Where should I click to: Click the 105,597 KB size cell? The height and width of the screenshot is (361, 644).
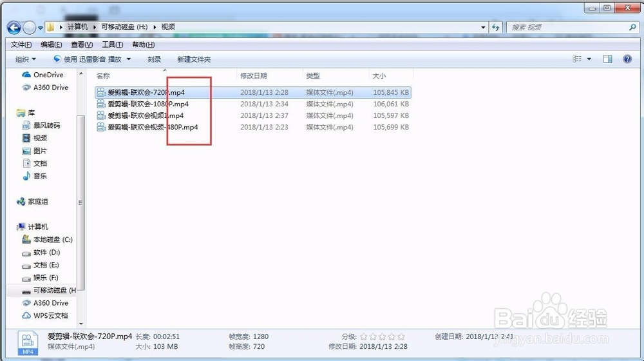tap(391, 115)
